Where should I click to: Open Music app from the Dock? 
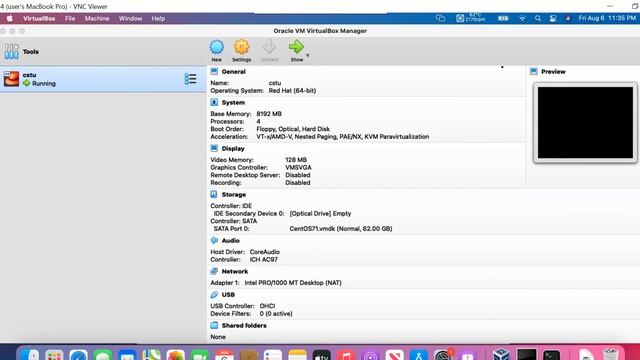[x=346, y=355]
